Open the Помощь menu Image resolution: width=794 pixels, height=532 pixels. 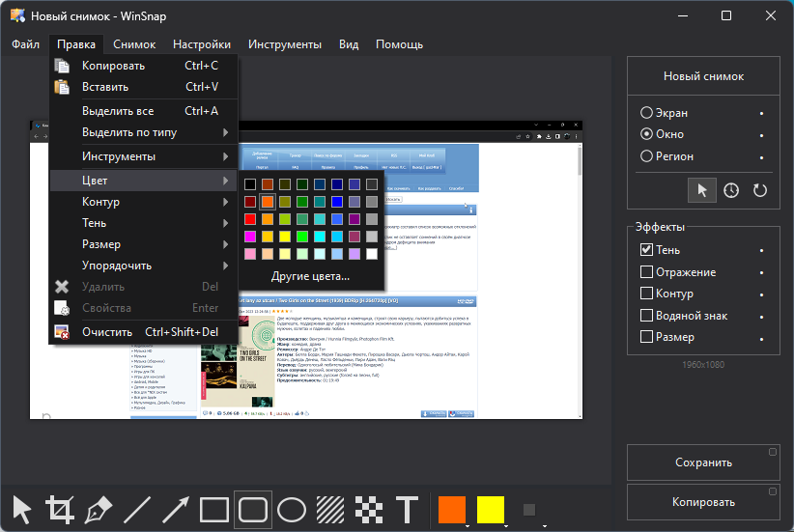point(399,44)
